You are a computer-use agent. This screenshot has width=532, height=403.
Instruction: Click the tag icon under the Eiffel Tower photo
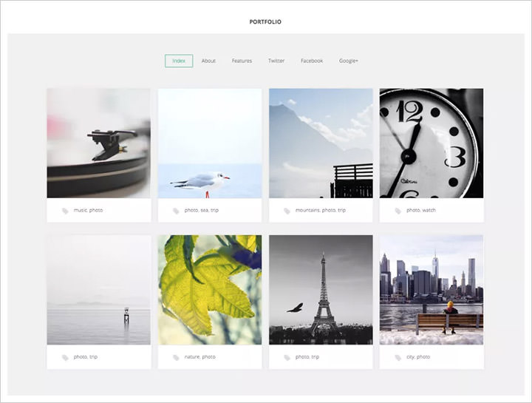(x=287, y=357)
